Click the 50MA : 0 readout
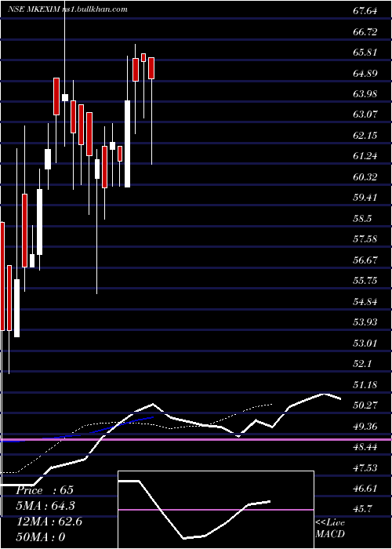Image resolution: width=392 pixels, height=549 pixels. click(x=41, y=537)
